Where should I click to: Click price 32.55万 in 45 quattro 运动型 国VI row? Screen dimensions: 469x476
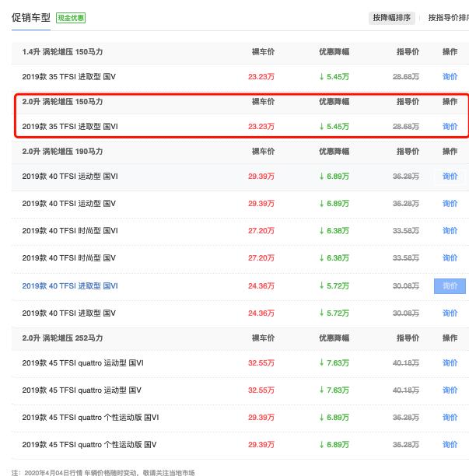click(261, 363)
